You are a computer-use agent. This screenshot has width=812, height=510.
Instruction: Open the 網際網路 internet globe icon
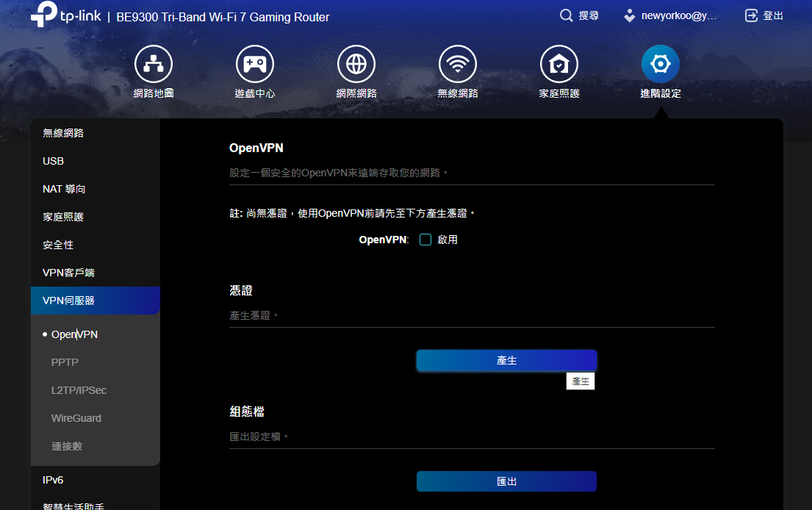pos(356,64)
